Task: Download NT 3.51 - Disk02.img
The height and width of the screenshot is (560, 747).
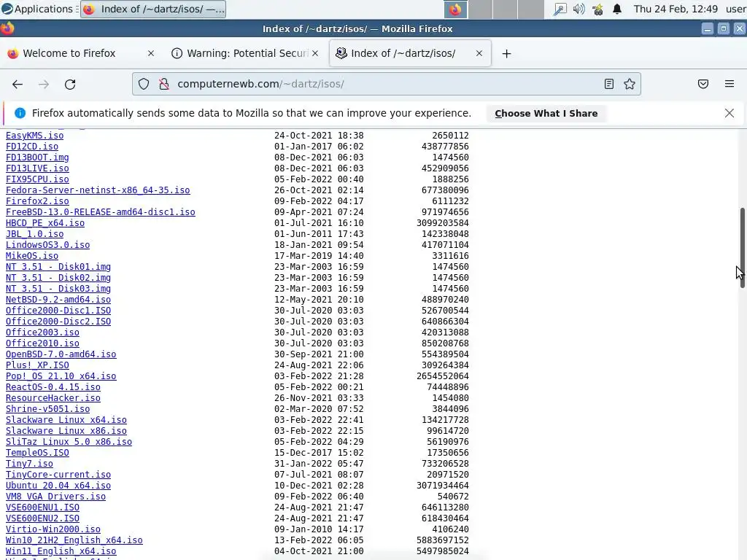Action: [x=58, y=278]
